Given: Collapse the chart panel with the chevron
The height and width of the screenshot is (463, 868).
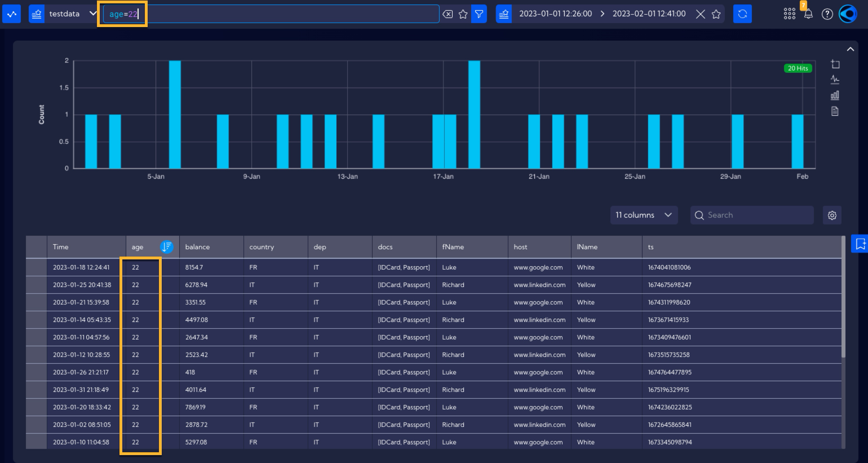Looking at the screenshot, I should [850, 49].
